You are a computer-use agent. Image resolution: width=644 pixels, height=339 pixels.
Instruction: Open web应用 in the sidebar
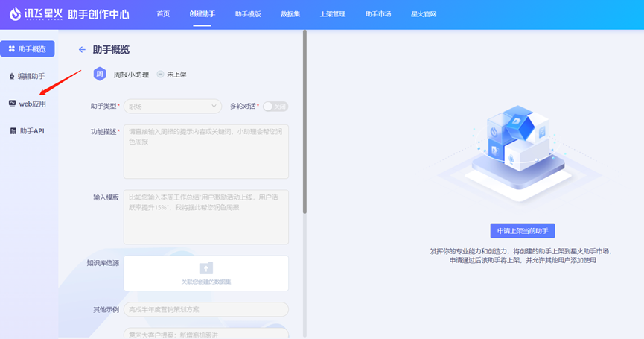click(28, 104)
